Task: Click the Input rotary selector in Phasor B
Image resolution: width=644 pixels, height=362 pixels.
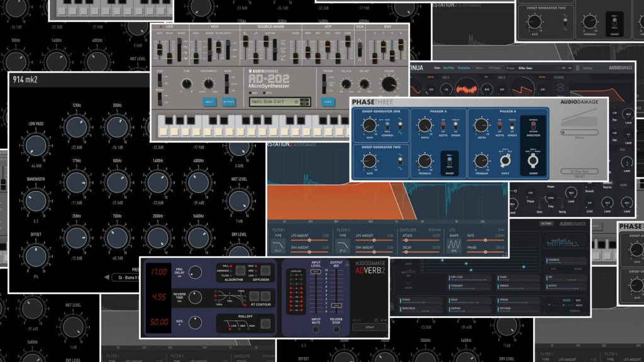Action: click(x=505, y=161)
